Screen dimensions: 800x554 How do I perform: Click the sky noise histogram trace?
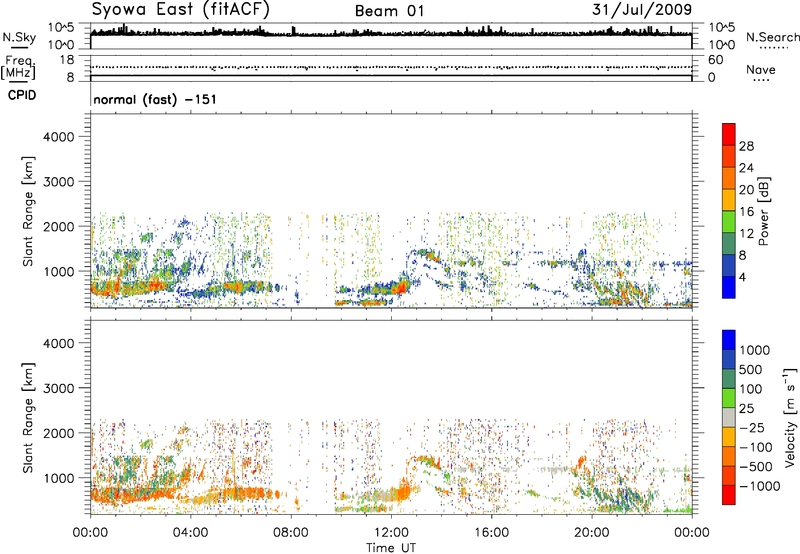click(x=391, y=34)
